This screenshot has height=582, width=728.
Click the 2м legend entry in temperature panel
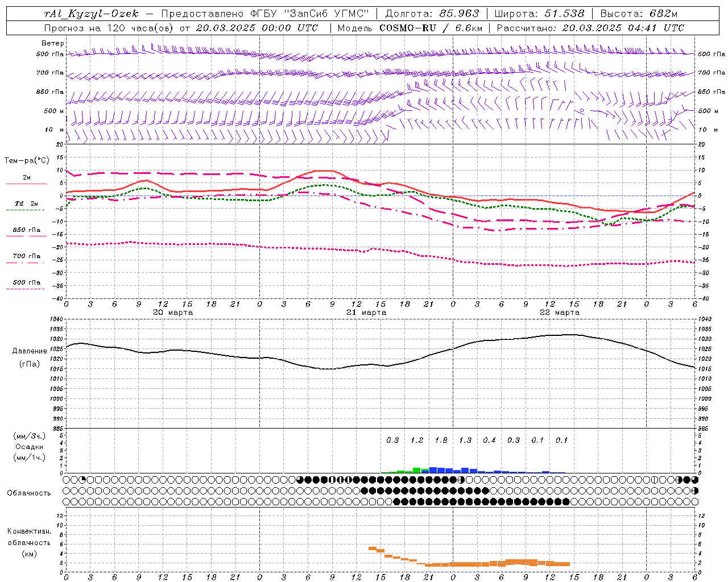[27, 177]
